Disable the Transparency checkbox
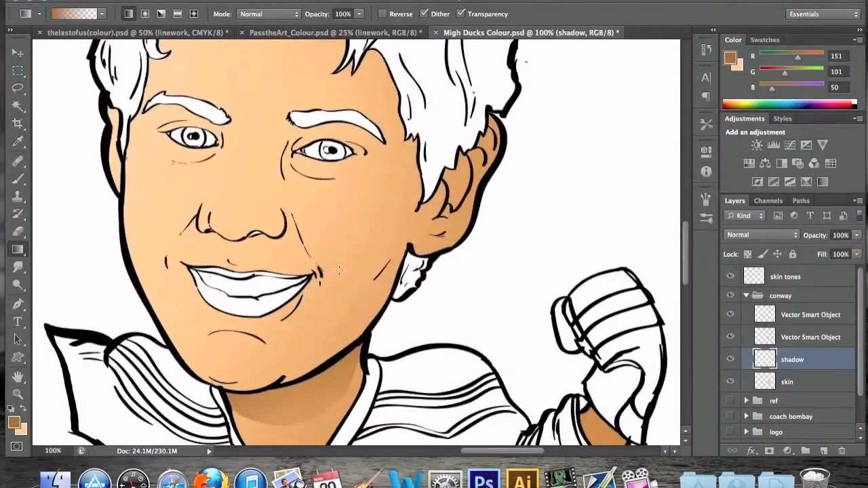The image size is (868, 488). (x=461, y=14)
